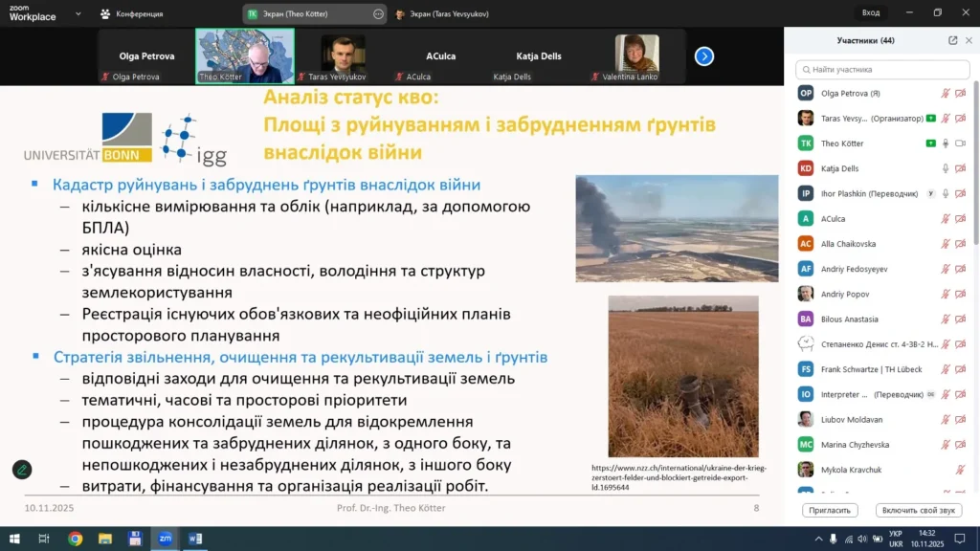Screen dimensions: 980x551
Task: Open Zoom from the Windows taskbar
Action: [165, 539]
